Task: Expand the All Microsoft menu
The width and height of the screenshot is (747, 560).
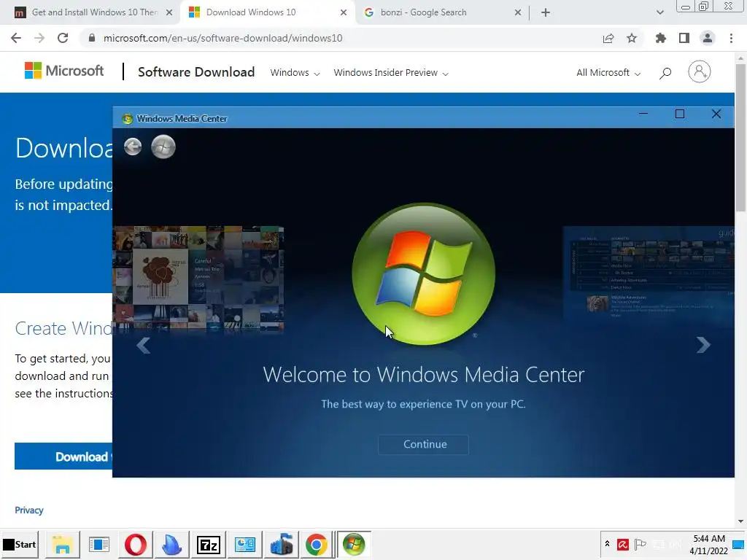Action: tap(608, 73)
